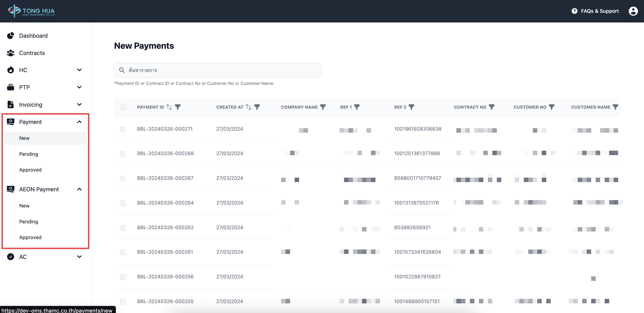Open payment BBL-20240326-000268 entry
The width and height of the screenshot is (644, 313).
(x=165, y=153)
